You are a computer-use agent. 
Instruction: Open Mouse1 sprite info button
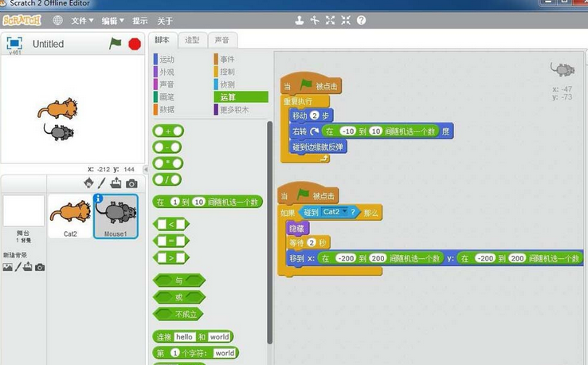[x=98, y=198]
